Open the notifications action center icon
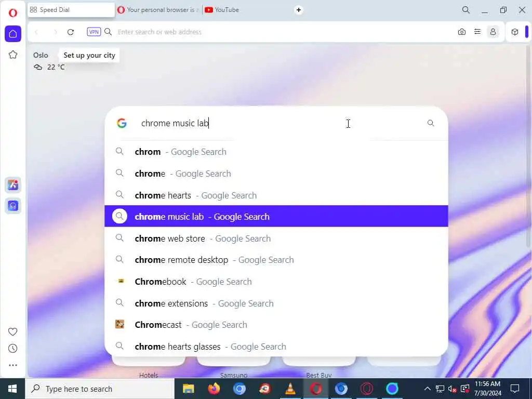532x399 pixels. [515, 389]
